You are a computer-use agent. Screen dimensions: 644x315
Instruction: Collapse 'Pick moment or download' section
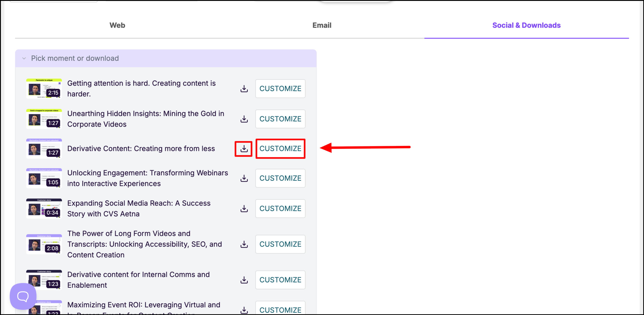tap(24, 58)
